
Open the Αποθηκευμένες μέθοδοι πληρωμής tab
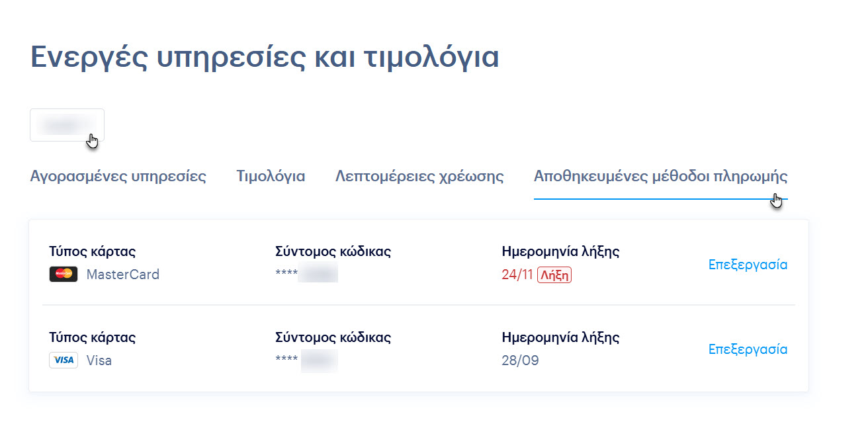point(660,177)
